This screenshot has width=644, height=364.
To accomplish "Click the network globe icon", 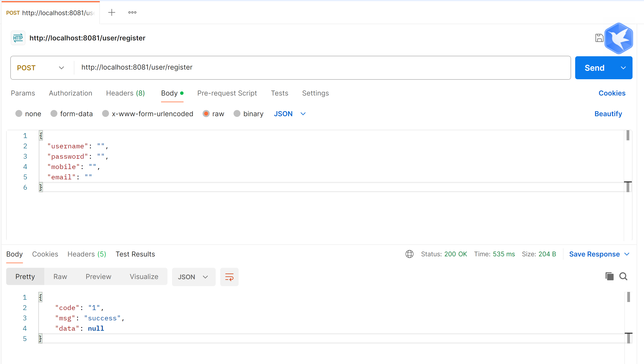I will click(409, 254).
